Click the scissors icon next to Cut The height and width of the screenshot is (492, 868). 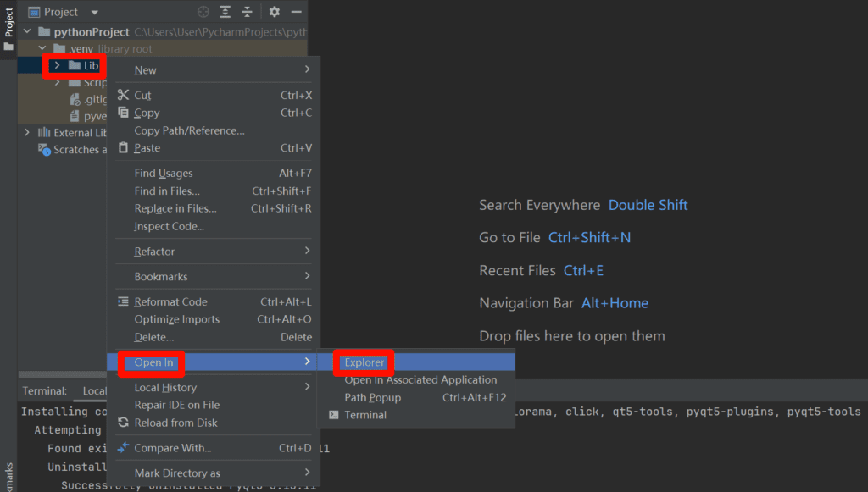coord(123,95)
